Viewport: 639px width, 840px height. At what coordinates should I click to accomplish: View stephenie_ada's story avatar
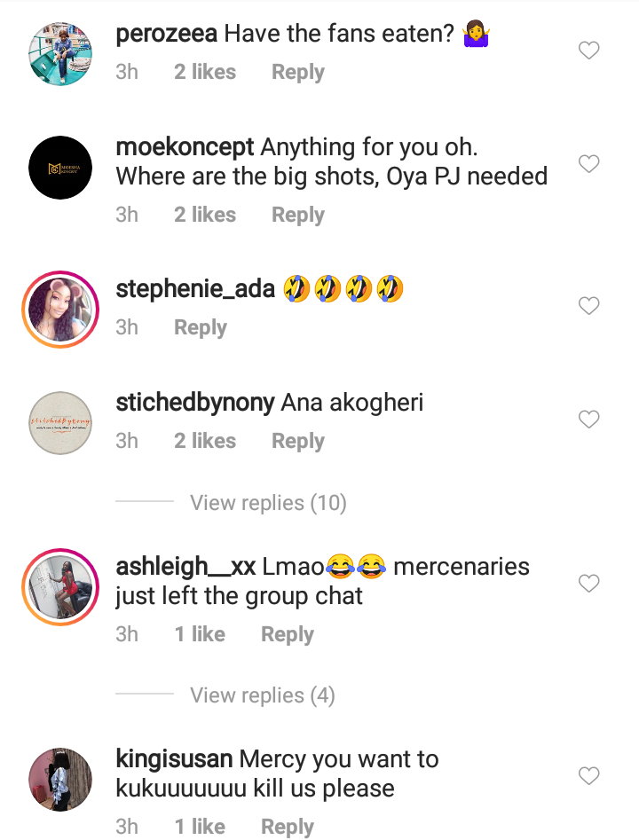tap(60, 310)
